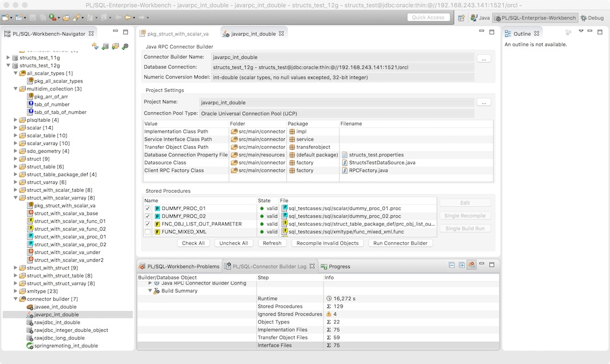
Task: Toggle the FNC_OBJ_LIST_OUT_PARAMETER checkbox
Action: click(148, 224)
